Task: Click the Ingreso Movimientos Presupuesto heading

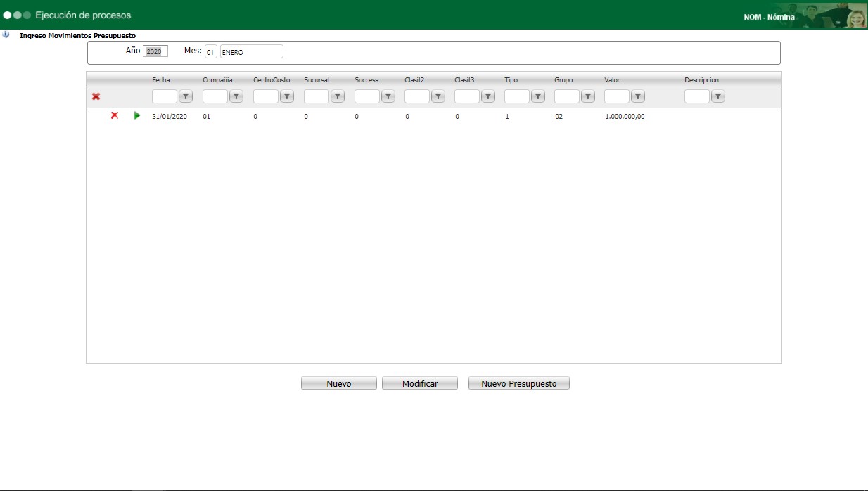Action: coord(77,35)
